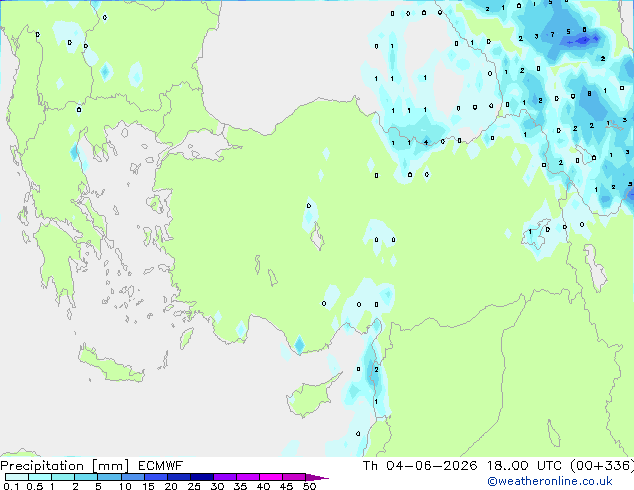
Task: Select the 2–5 mm legend color swatch
Action: [x=86, y=477]
